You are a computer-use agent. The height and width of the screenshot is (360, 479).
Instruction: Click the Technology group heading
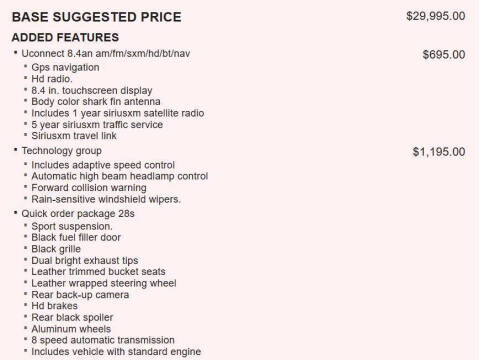(x=62, y=151)
